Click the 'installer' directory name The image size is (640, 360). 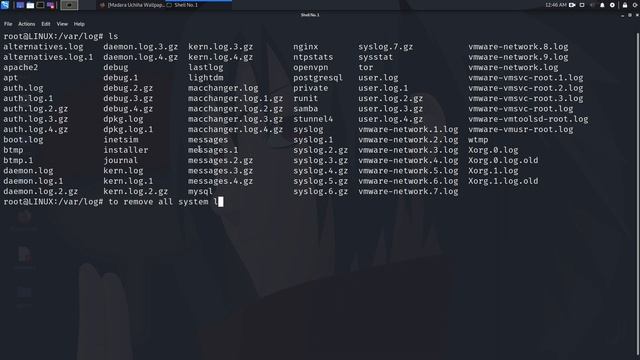coord(126,150)
